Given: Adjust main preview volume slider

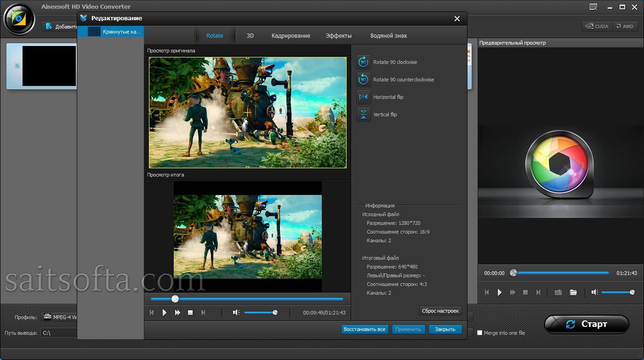Looking at the screenshot, I should pos(618,292).
